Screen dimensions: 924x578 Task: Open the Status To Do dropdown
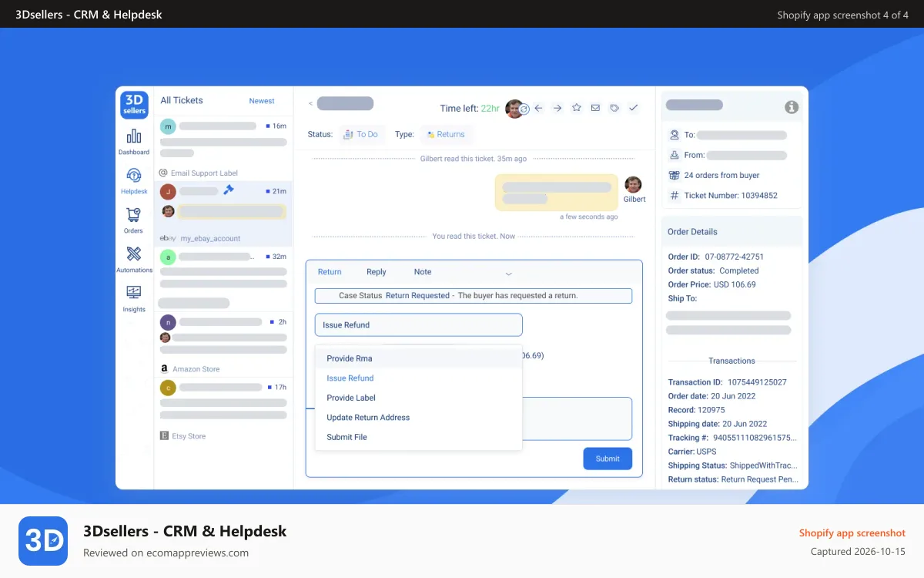pyautogui.click(x=361, y=134)
